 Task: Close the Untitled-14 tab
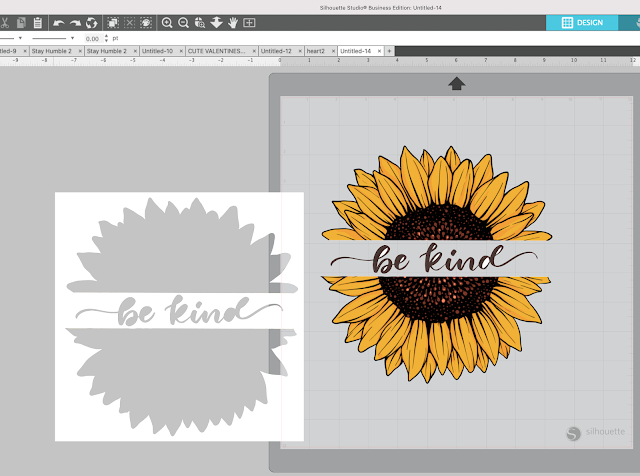379,51
